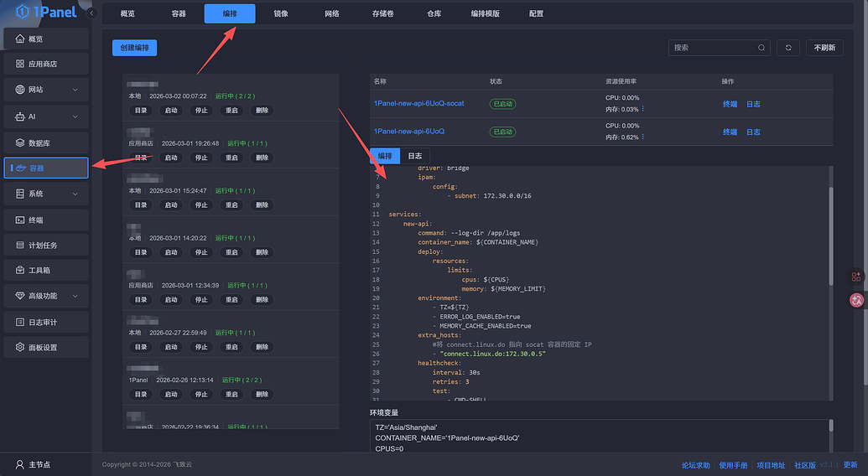Click the calendar icon beside 计划任务
868x476 pixels.
point(20,245)
